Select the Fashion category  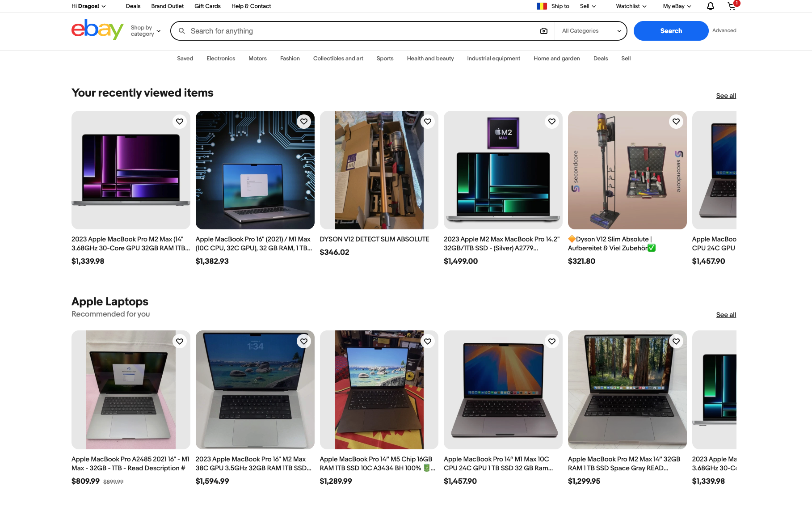290,59
